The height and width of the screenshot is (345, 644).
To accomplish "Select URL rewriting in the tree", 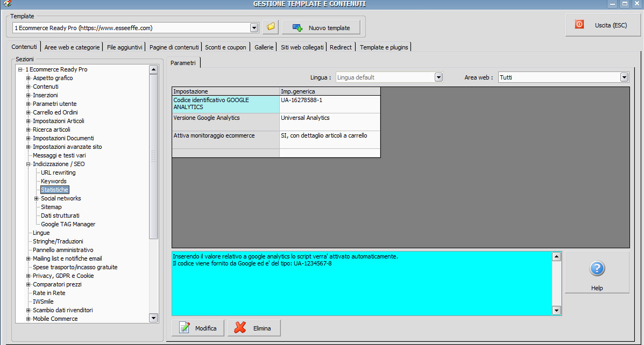I will pos(58,172).
